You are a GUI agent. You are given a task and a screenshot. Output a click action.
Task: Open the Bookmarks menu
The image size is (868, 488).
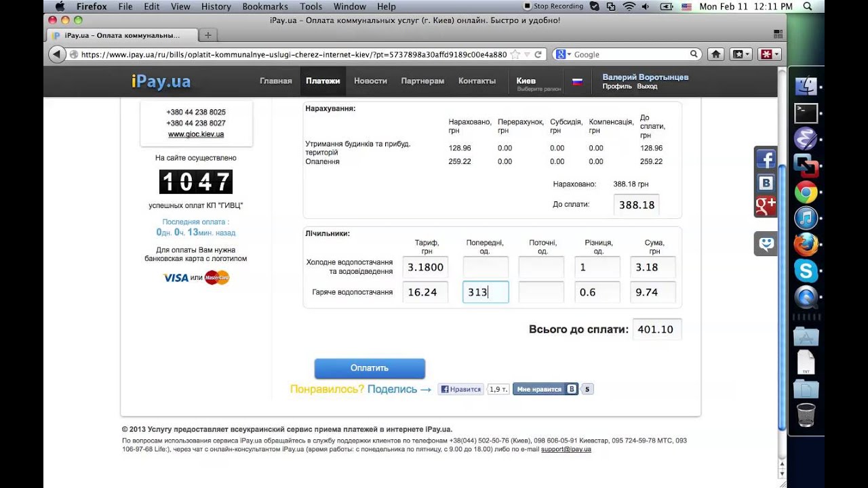click(x=265, y=6)
